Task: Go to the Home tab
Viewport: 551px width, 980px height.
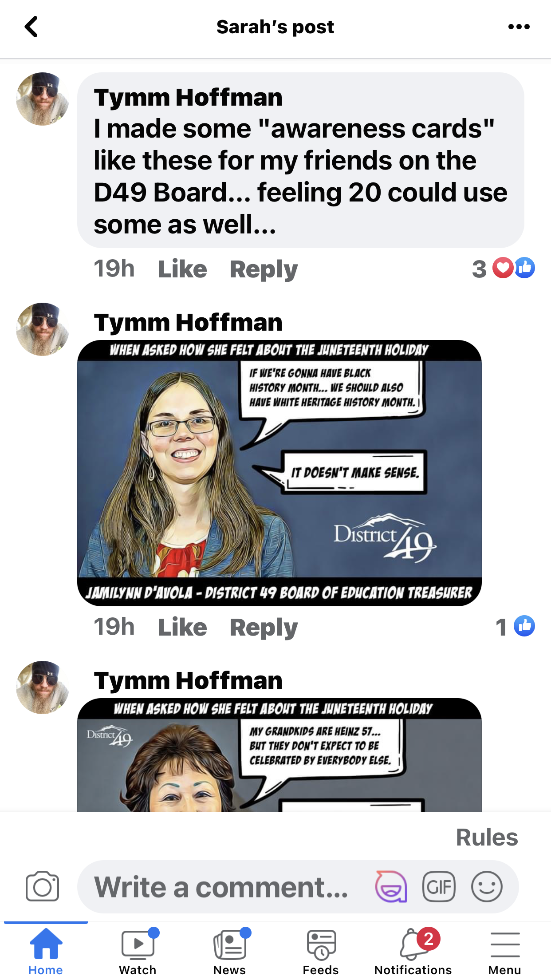Action: pos(46,952)
